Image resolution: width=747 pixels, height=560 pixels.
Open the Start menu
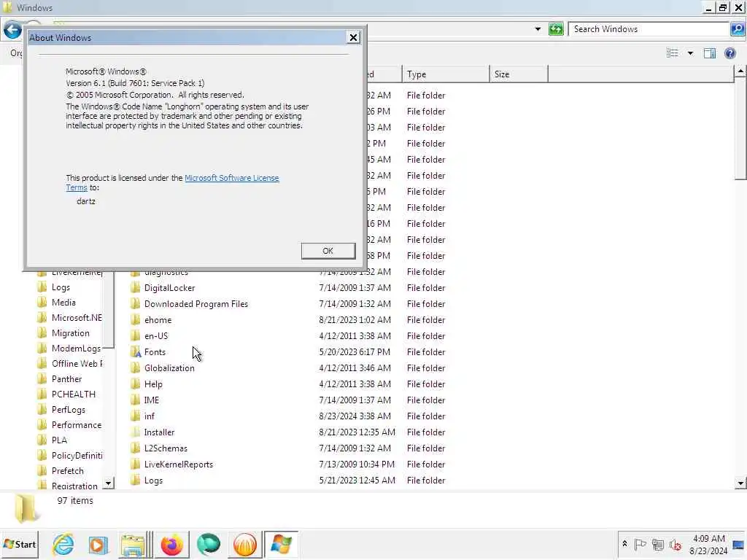coord(20,544)
